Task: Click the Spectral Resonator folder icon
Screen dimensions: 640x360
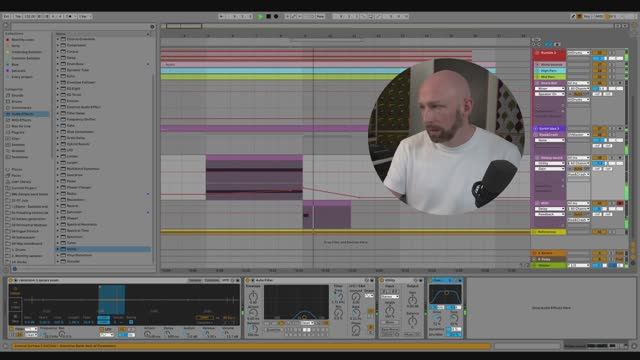Action: point(63,224)
